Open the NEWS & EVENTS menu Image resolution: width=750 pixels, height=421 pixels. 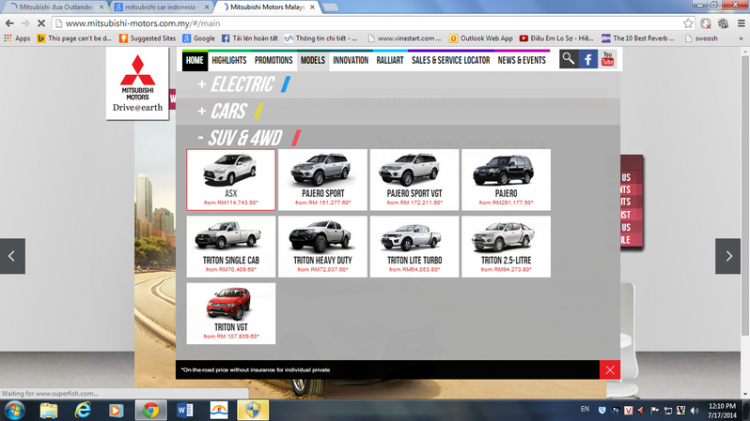[x=522, y=60]
